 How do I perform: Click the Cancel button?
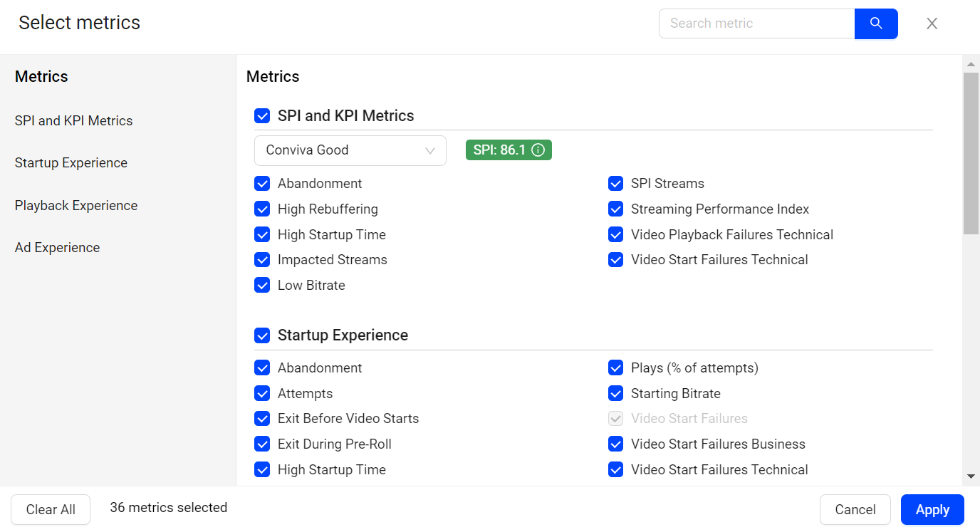coord(855,510)
